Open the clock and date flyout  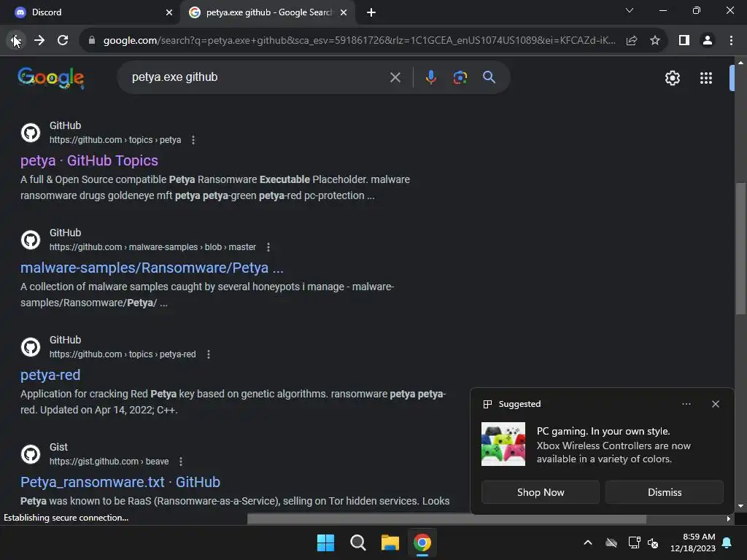[x=693, y=542]
